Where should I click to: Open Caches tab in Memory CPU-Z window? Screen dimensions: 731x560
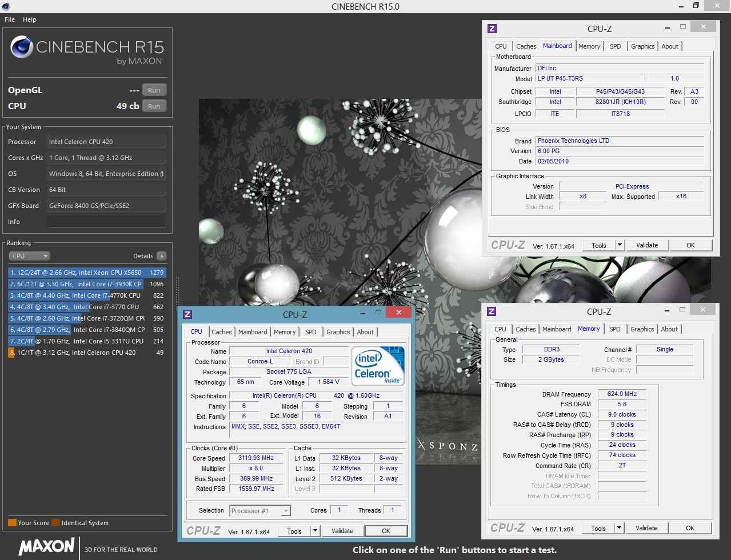(526, 329)
